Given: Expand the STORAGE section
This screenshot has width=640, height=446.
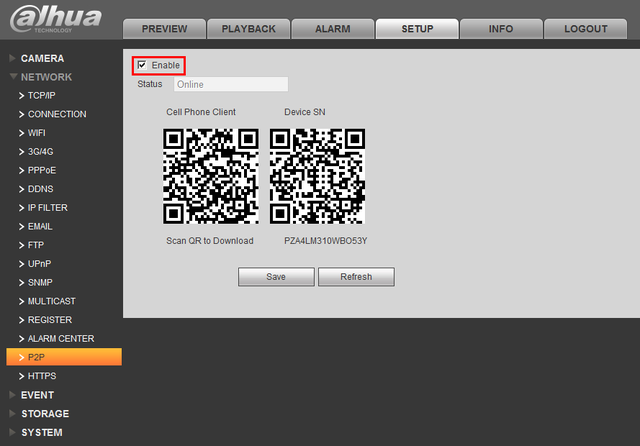Looking at the screenshot, I should tap(45, 414).
